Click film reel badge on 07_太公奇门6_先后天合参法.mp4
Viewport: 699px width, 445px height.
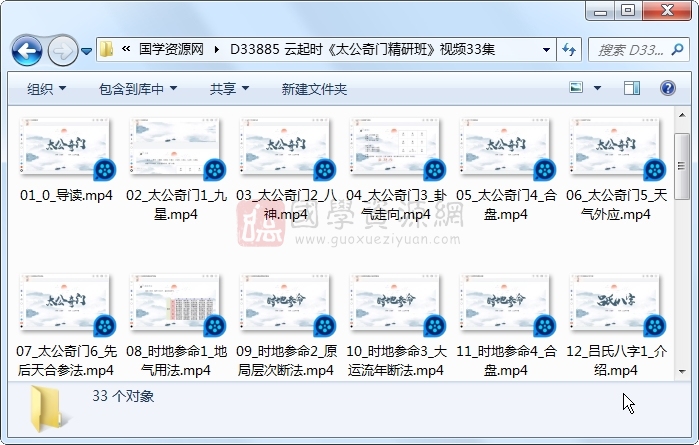(105, 326)
